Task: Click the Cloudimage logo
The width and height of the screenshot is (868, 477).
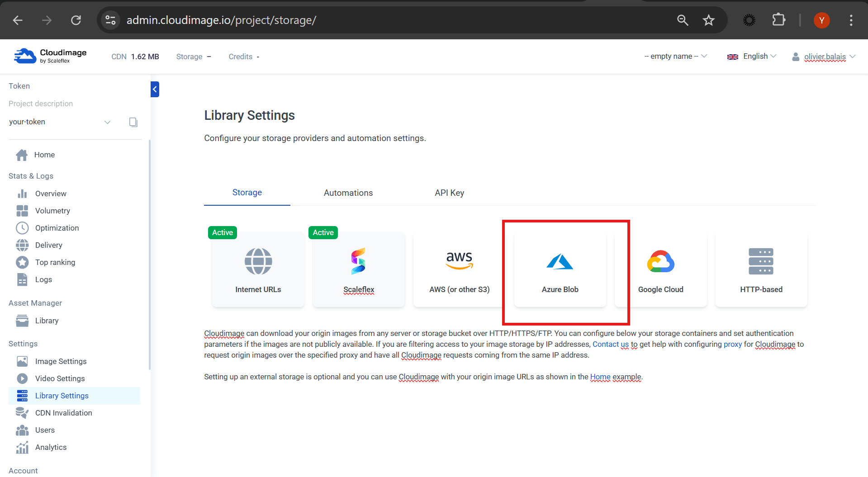Action: (50, 56)
